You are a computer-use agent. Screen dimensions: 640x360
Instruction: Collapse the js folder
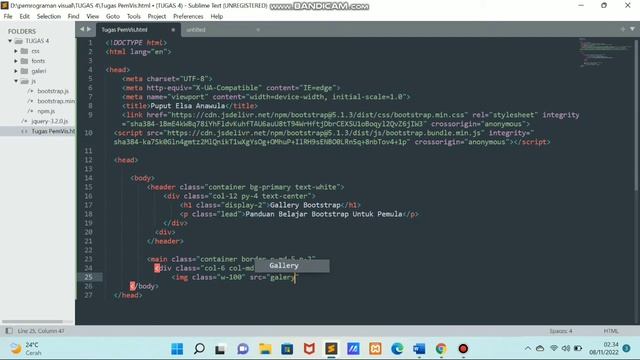click(16, 81)
